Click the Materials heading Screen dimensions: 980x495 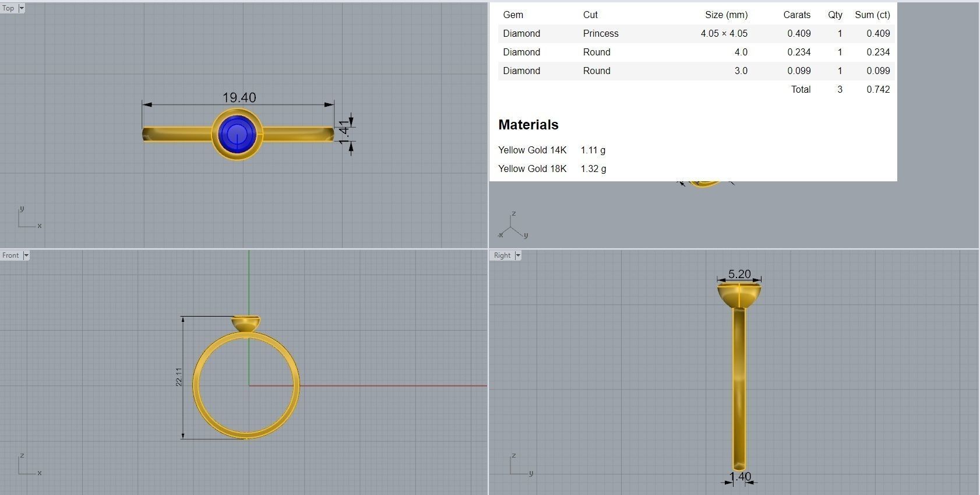528,125
